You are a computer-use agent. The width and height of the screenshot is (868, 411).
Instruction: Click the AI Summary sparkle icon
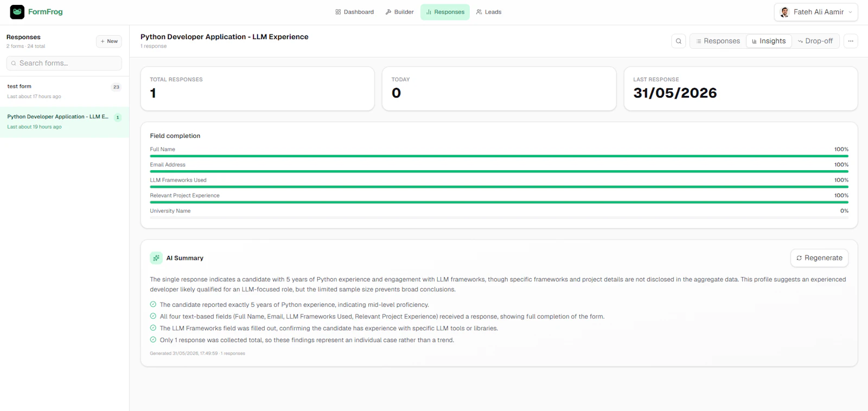[x=156, y=258]
